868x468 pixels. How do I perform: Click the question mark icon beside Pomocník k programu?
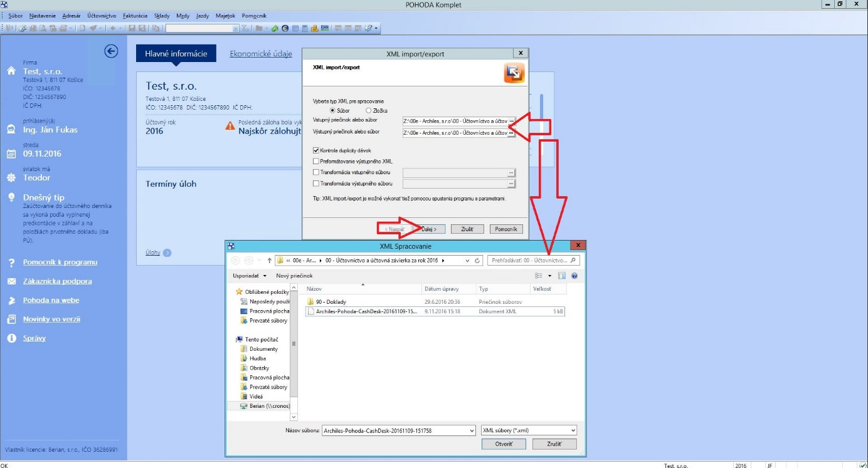pyautogui.click(x=11, y=263)
